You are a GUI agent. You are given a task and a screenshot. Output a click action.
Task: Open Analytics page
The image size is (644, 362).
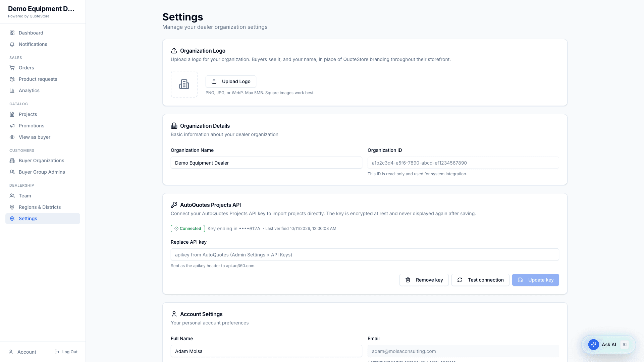[x=43, y=90]
